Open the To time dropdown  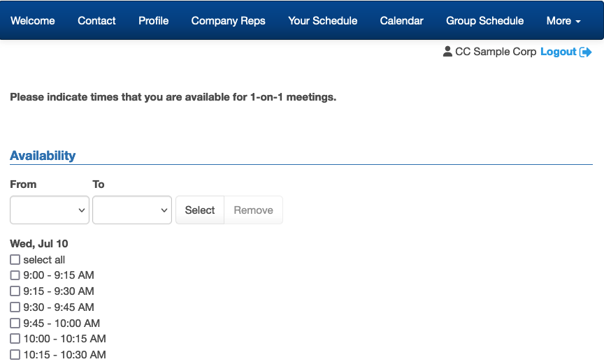(132, 210)
